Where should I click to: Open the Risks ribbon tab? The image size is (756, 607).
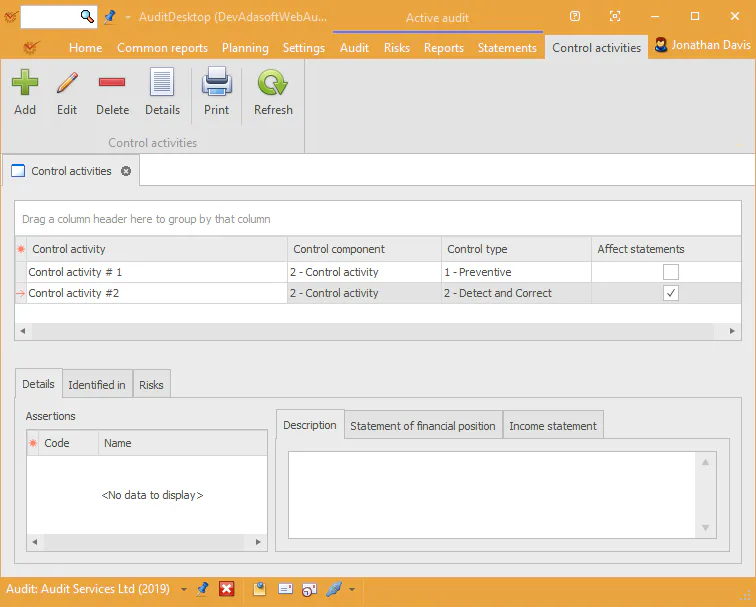point(397,48)
